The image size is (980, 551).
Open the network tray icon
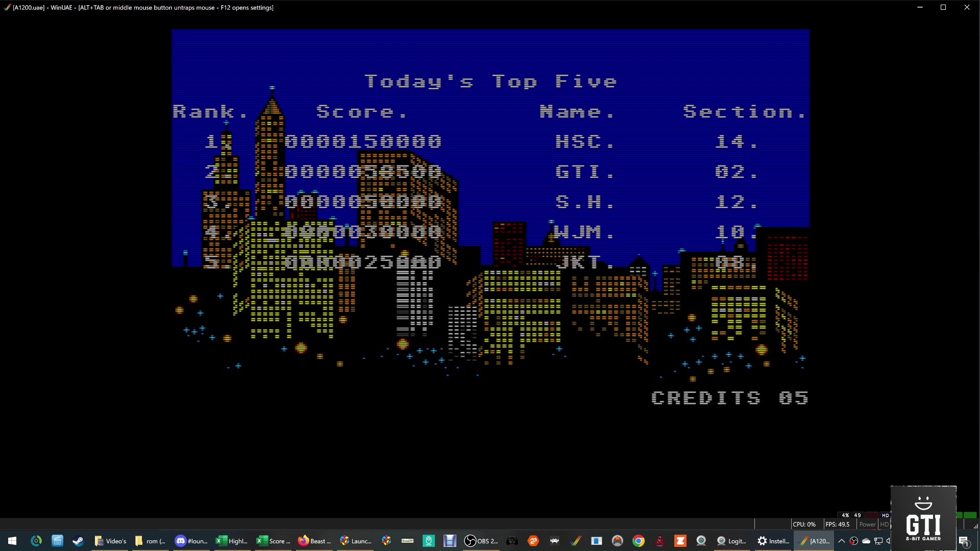click(x=878, y=541)
